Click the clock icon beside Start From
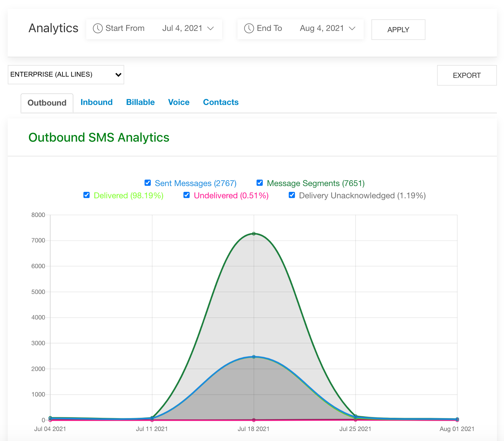 pos(98,29)
